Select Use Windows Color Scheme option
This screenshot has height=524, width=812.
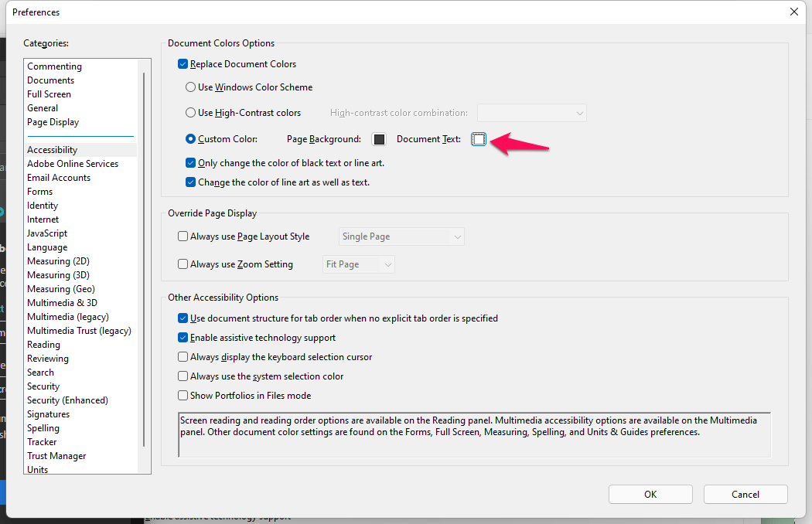point(191,87)
